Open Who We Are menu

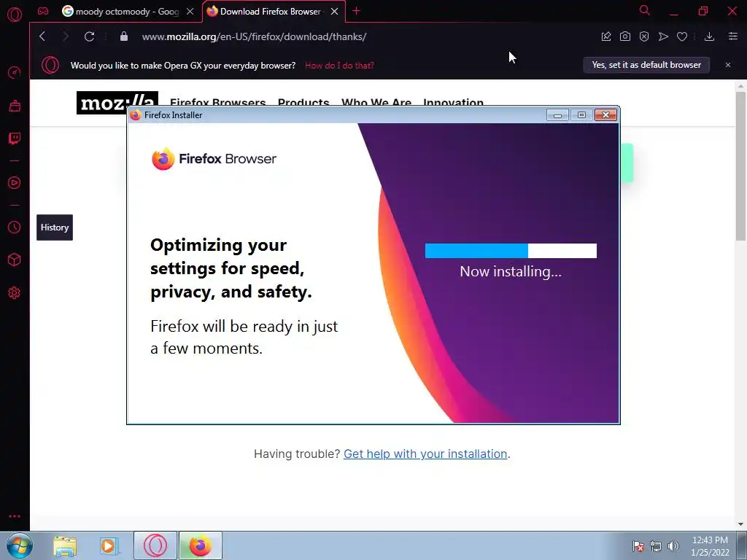376,102
